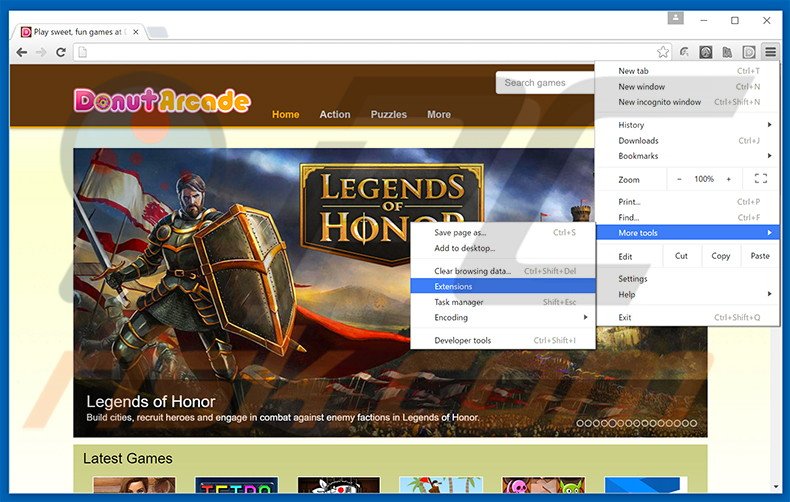
Task: Click the document-shaped extension icon in toolbar
Action: (x=727, y=52)
